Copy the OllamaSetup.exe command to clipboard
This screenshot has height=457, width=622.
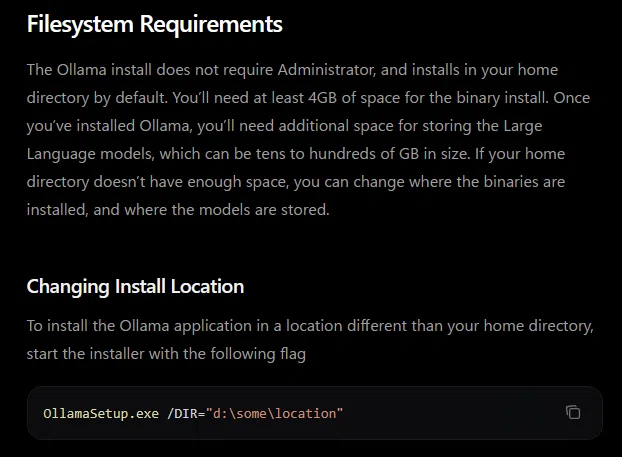(573, 413)
